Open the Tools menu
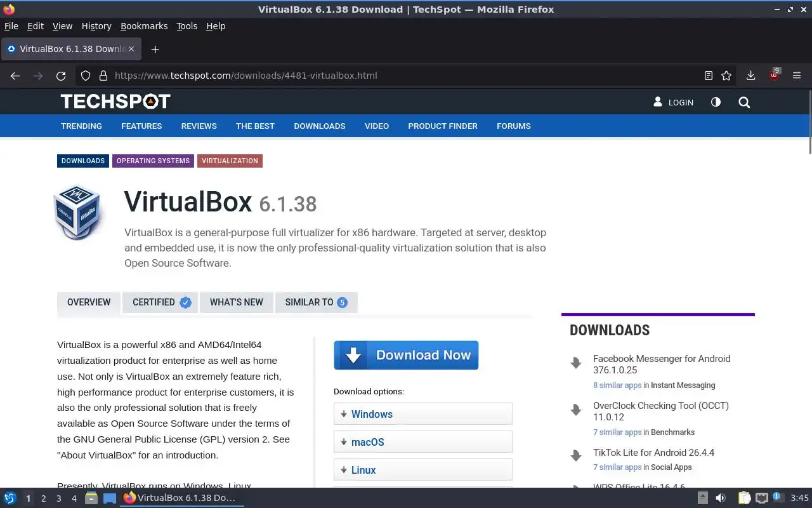Screen dimensions: 812x508 (187, 26)
